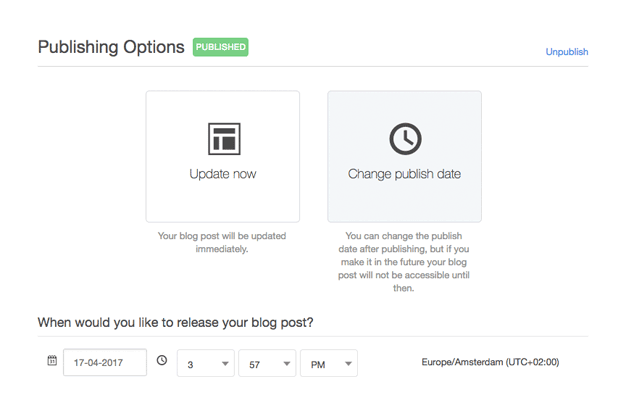Screen dimensions: 625x393
Task: Open the hour dropdown showing 3
Action: [x=206, y=363]
